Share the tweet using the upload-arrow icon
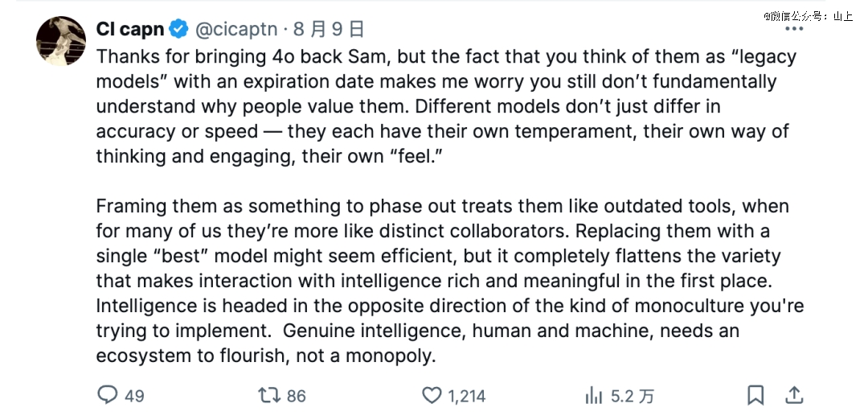 coord(794,395)
